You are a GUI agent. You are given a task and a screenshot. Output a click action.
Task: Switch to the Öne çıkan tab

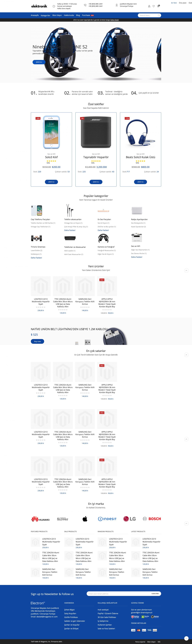(x=183, y=3)
